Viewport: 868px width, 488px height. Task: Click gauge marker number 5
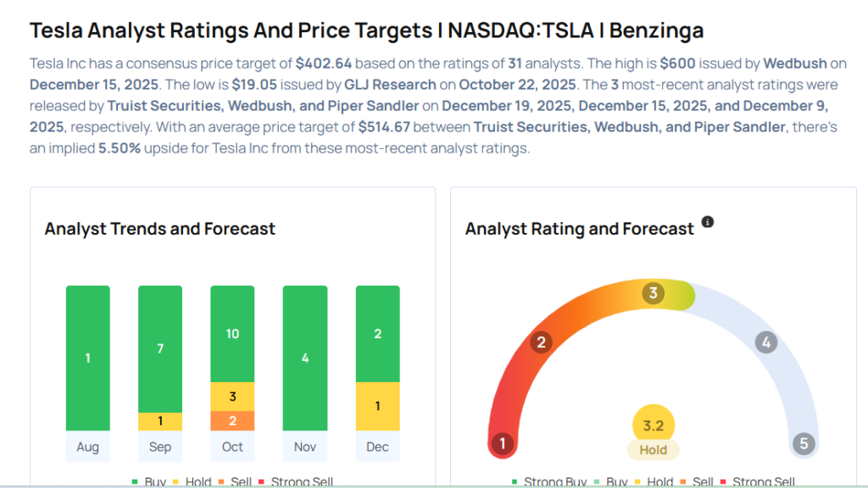[x=802, y=443]
